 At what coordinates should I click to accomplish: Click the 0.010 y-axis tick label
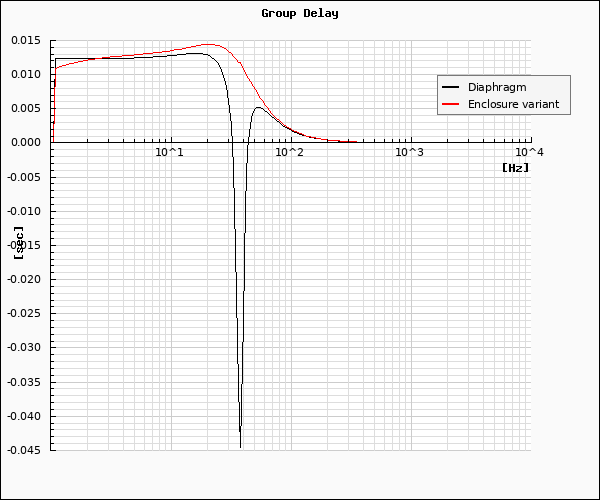click(x=25, y=74)
